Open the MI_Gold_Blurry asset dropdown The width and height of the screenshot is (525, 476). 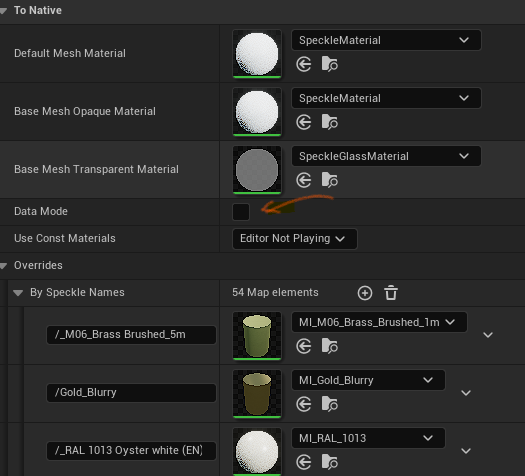point(368,380)
